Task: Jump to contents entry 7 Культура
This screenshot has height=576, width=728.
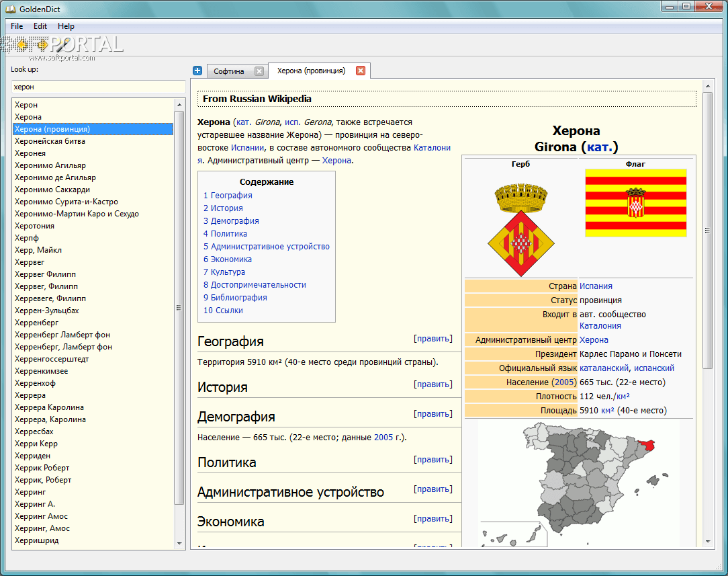Action: pyautogui.click(x=224, y=272)
